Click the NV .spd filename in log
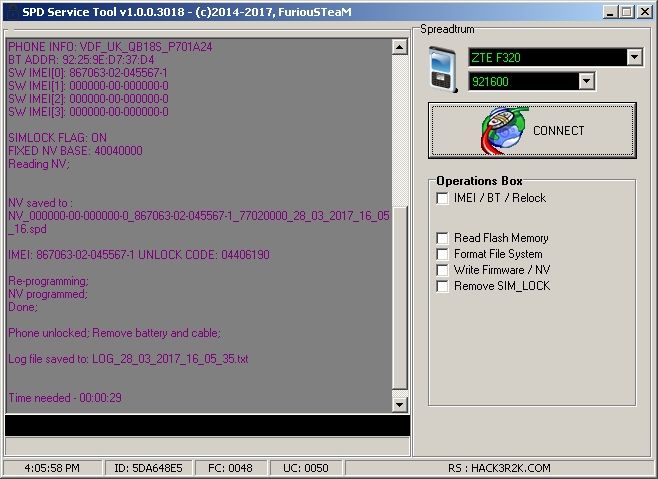The width and height of the screenshot is (658, 479). pyautogui.click(x=199, y=222)
